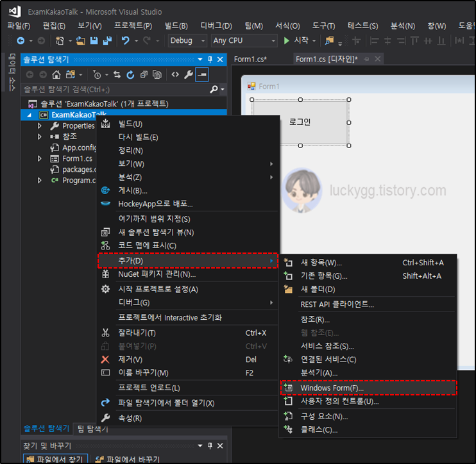Switch to the 파일에서 찾기 tab
The image size is (476, 464).
56,459
